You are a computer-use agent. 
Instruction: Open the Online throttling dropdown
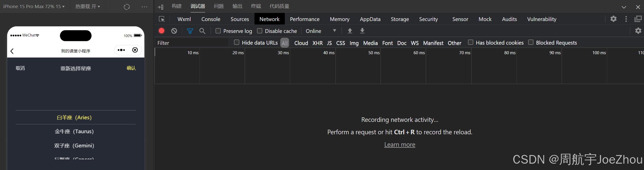321,31
